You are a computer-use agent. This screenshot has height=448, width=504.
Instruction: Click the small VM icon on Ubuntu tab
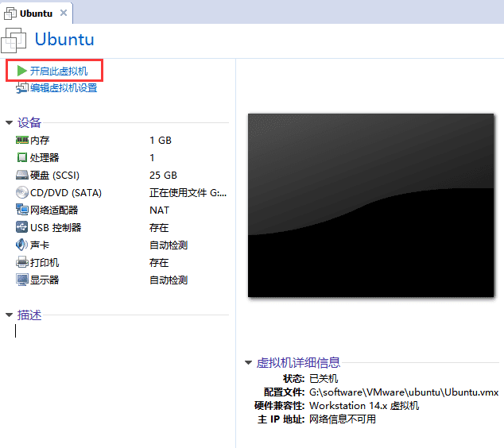pyautogui.click(x=10, y=14)
